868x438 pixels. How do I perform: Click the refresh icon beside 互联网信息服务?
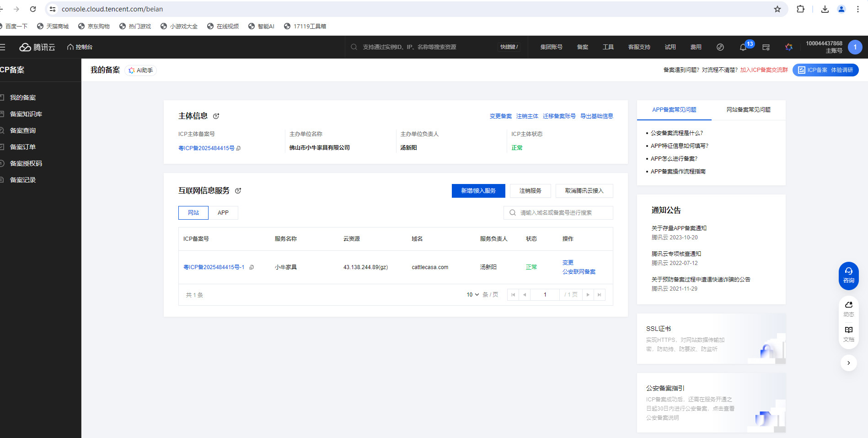pos(238,191)
